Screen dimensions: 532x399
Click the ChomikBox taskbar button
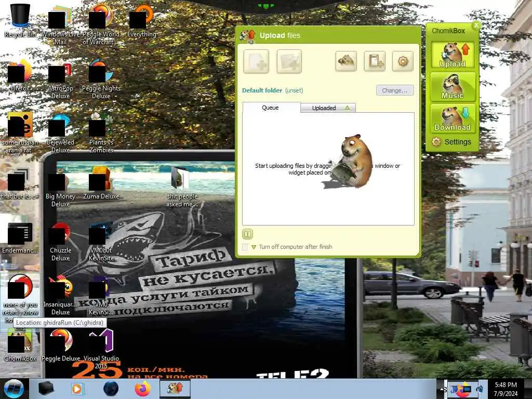[175, 389]
